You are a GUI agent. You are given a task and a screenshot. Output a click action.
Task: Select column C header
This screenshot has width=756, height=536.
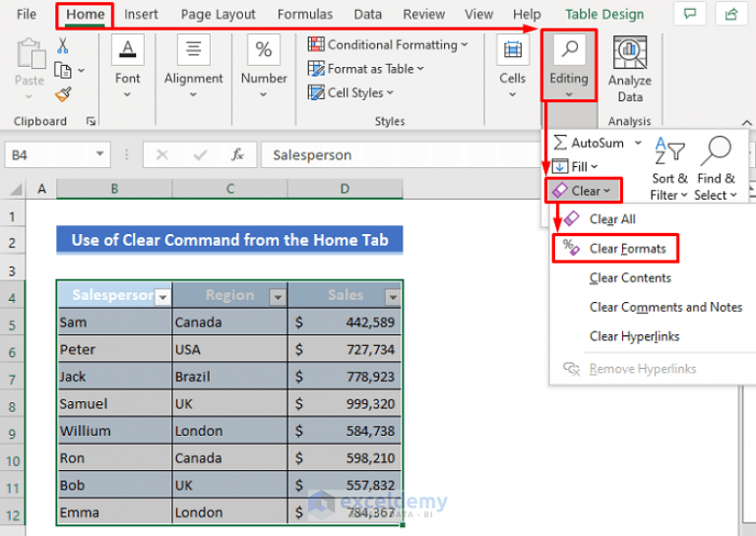coord(230,189)
